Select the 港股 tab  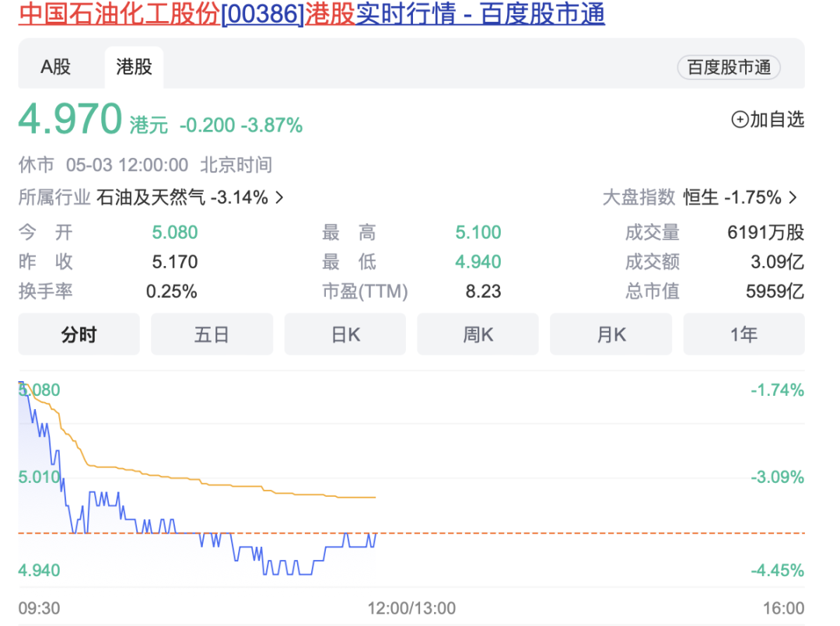pos(134,67)
